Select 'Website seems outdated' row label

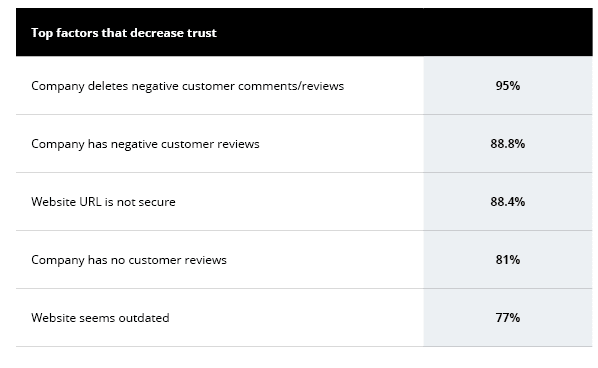point(100,318)
